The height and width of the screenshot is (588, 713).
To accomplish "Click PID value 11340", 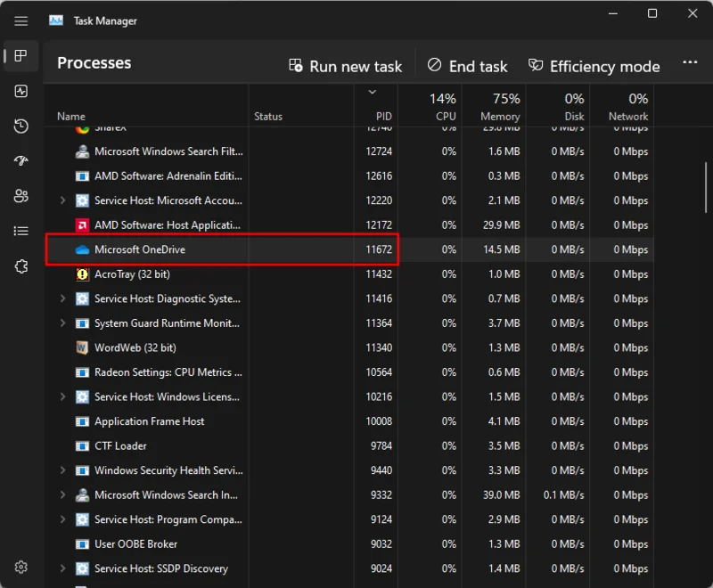I will (379, 347).
